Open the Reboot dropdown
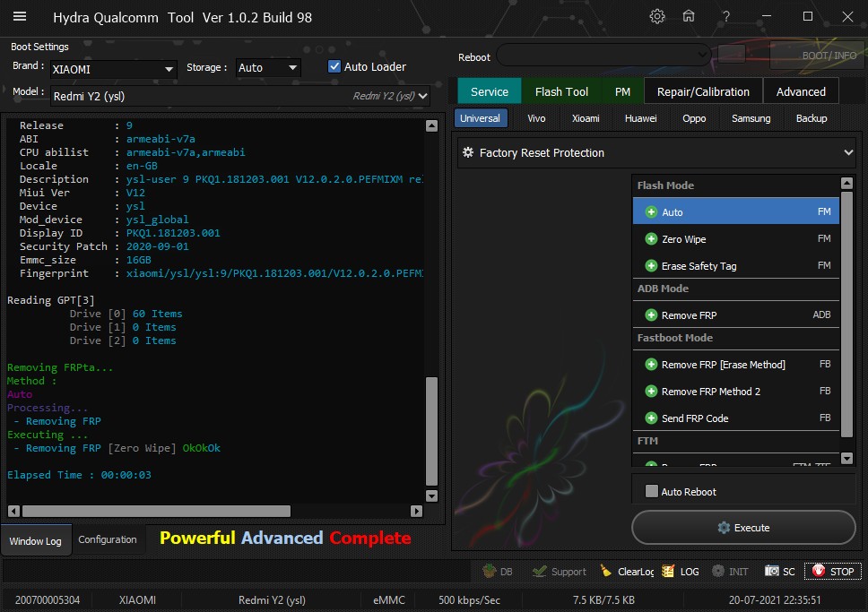The width and height of the screenshot is (868, 612). coord(604,55)
